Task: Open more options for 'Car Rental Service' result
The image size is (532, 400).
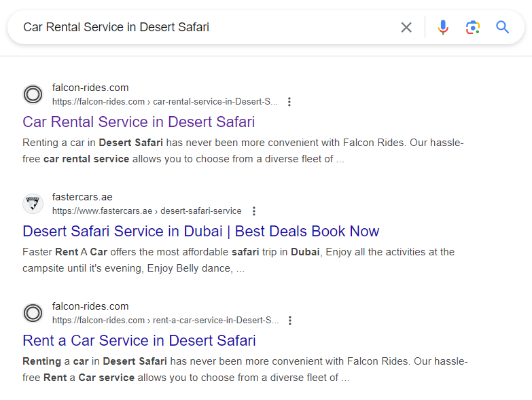Action: click(x=289, y=102)
